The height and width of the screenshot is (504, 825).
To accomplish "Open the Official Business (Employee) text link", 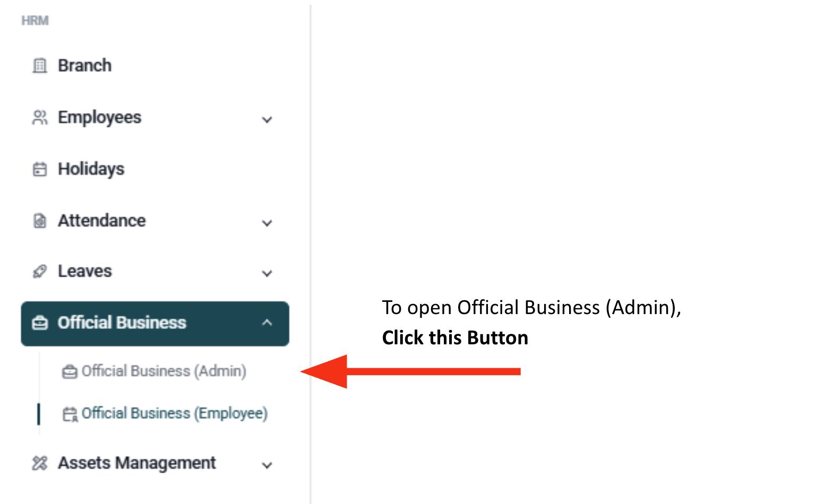I will 175,413.
